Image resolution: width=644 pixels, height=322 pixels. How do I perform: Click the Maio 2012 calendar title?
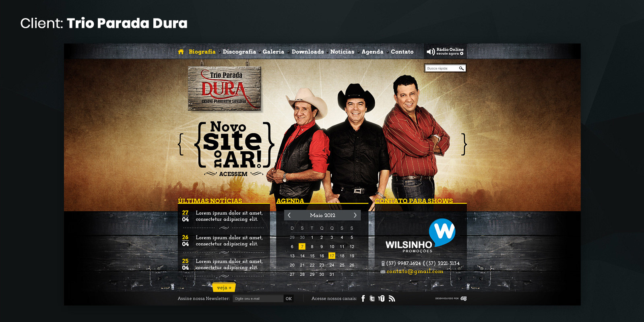click(x=322, y=215)
